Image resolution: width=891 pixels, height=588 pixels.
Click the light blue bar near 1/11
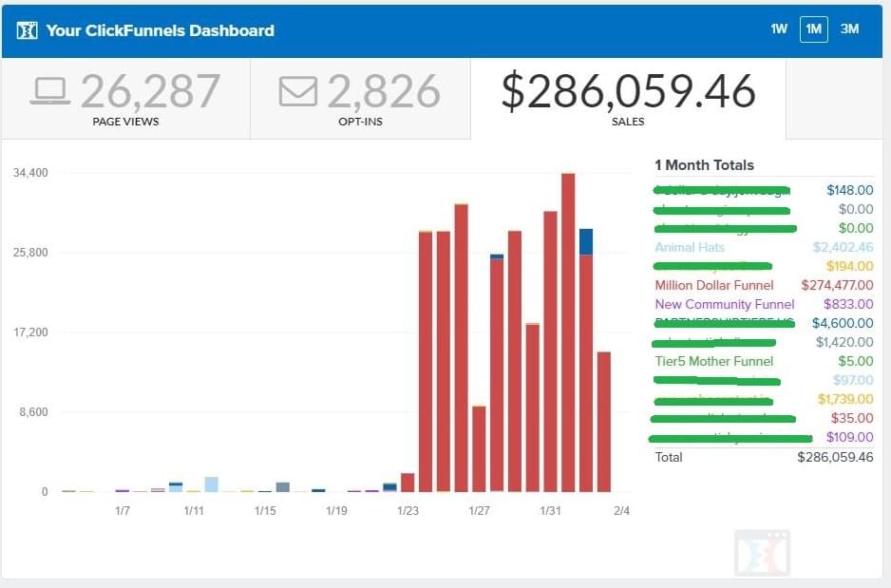pos(212,484)
